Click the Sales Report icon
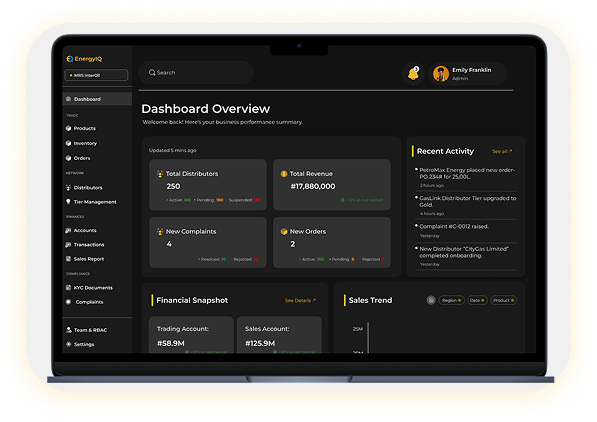 [69, 259]
